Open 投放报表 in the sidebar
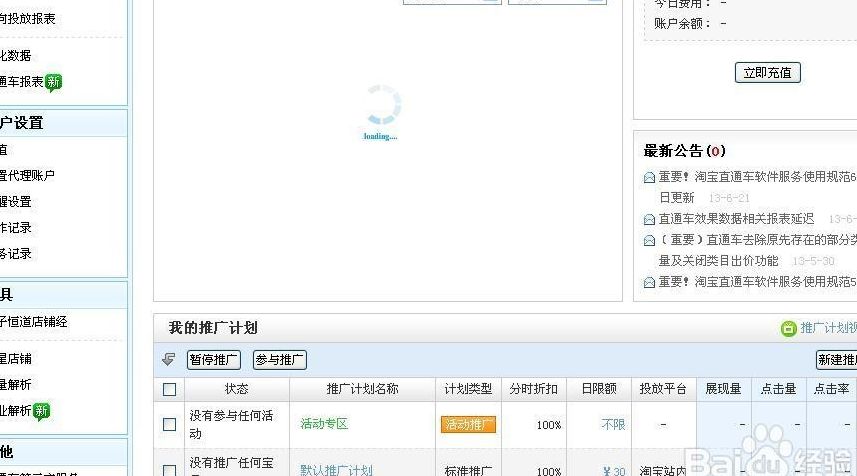 [27, 19]
